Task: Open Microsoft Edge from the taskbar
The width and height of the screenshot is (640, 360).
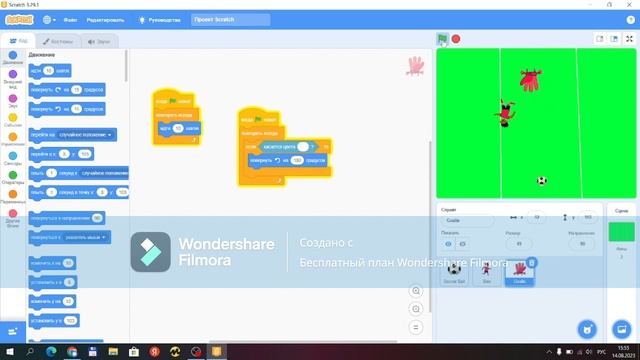Action: point(51,351)
